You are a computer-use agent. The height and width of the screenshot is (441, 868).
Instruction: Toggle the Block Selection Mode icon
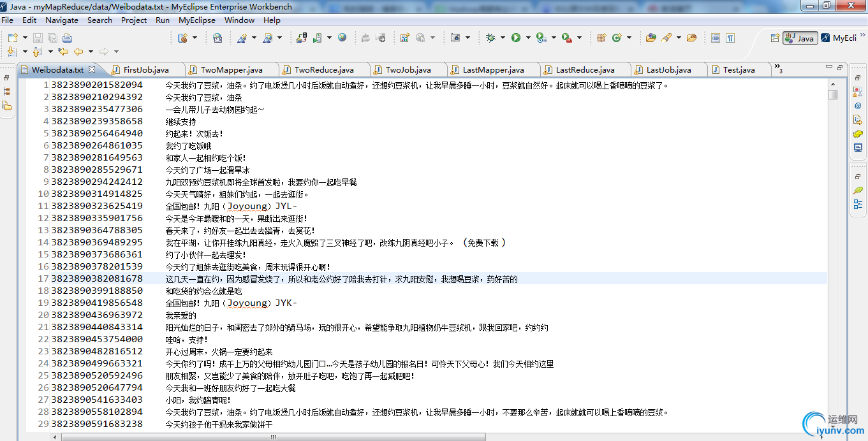click(x=715, y=38)
